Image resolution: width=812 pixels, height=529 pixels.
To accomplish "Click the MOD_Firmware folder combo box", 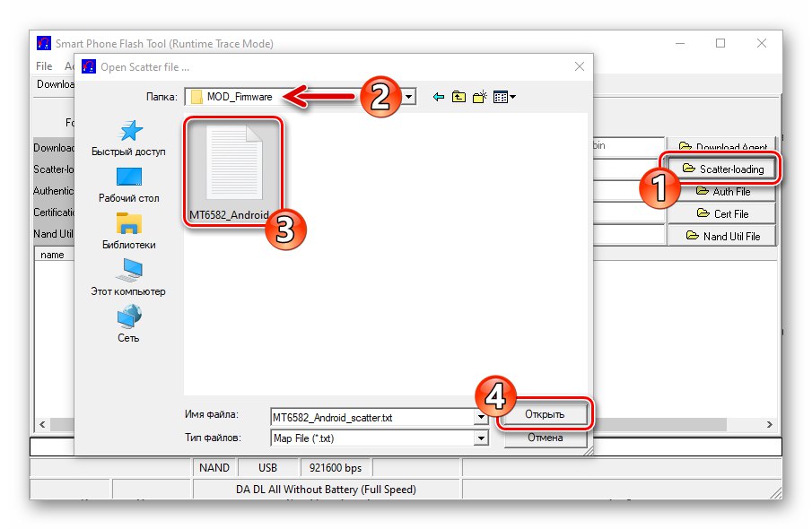I will tap(301, 97).
